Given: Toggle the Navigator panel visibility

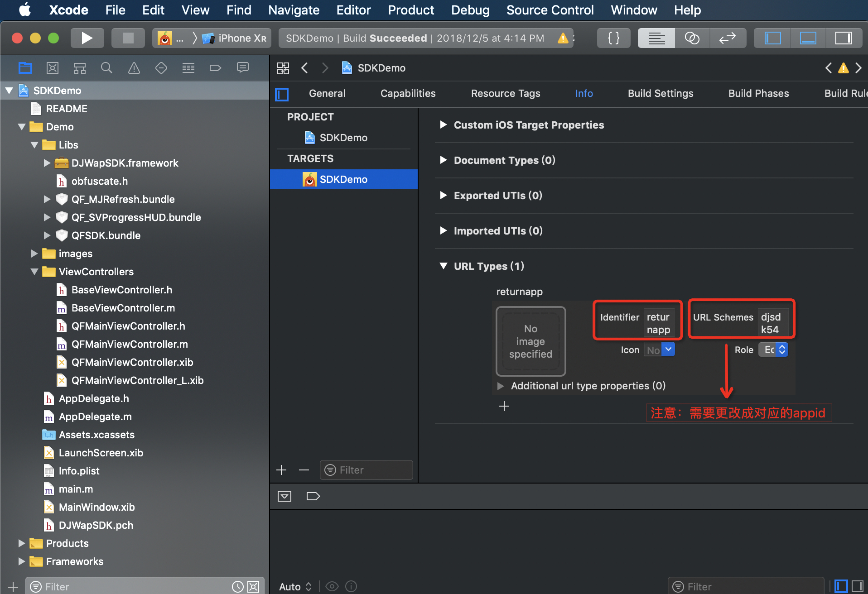Looking at the screenshot, I should tap(772, 38).
